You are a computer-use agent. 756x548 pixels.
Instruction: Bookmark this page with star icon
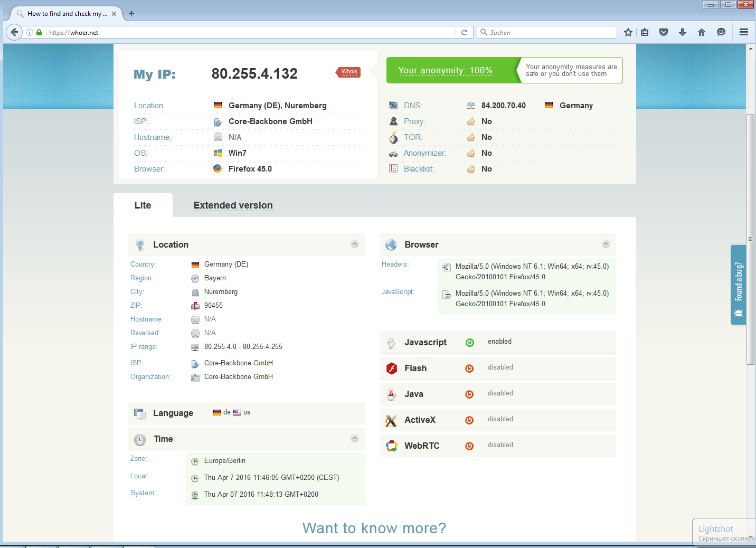click(628, 32)
